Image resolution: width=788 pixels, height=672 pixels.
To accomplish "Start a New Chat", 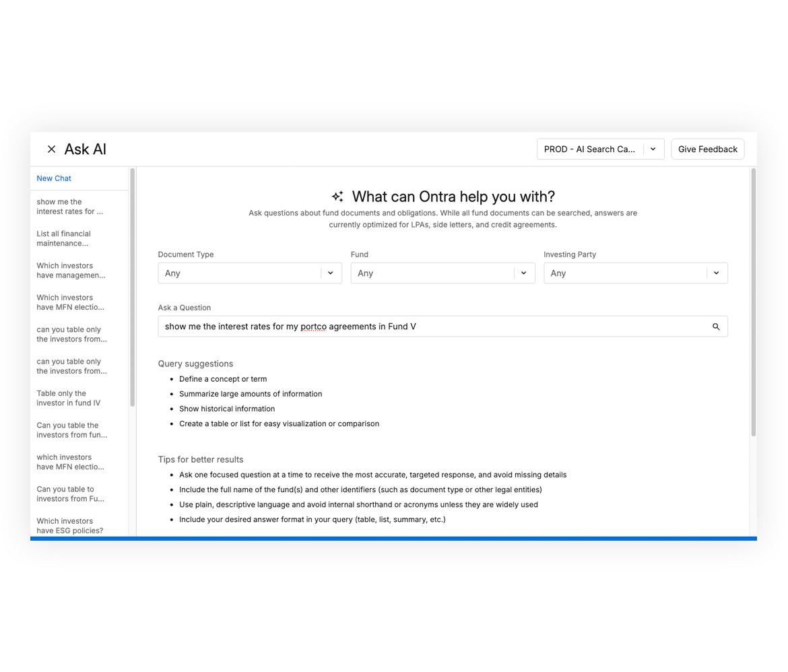I will (x=54, y=178).
